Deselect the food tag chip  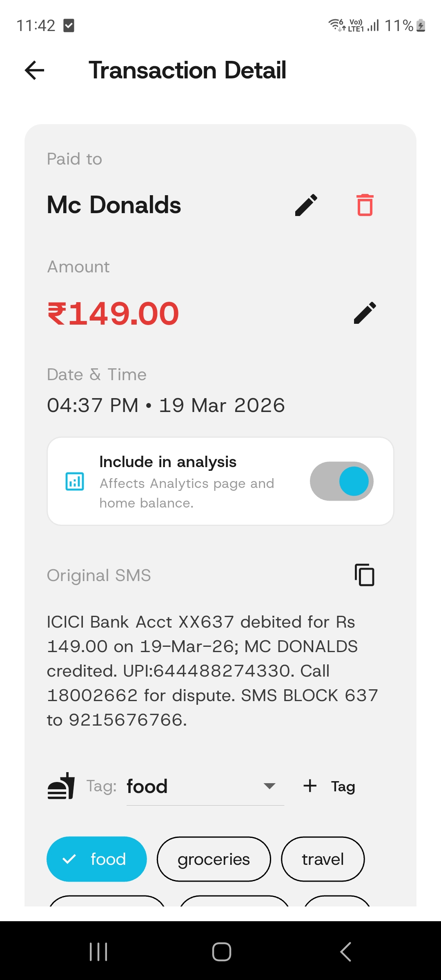tap(97, 859)
